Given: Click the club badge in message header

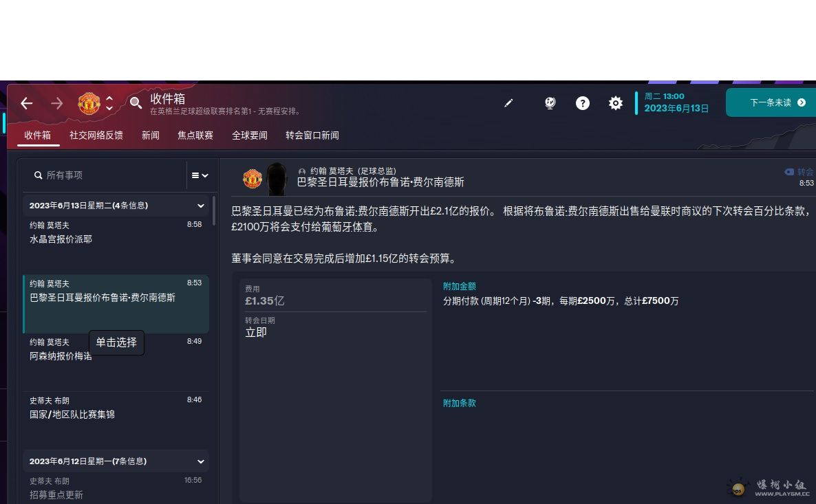Looking at the screenshot, I should coord(253,178).
